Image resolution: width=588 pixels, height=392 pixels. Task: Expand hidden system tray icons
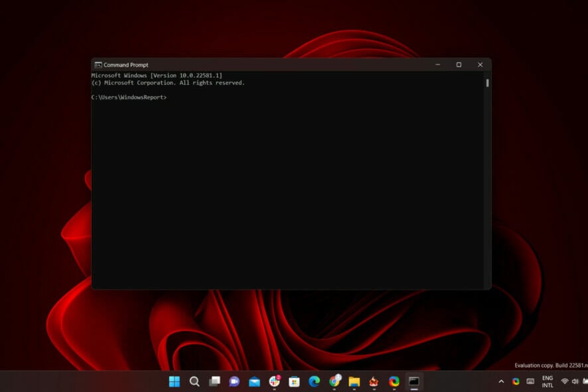[x=501, y=381]
